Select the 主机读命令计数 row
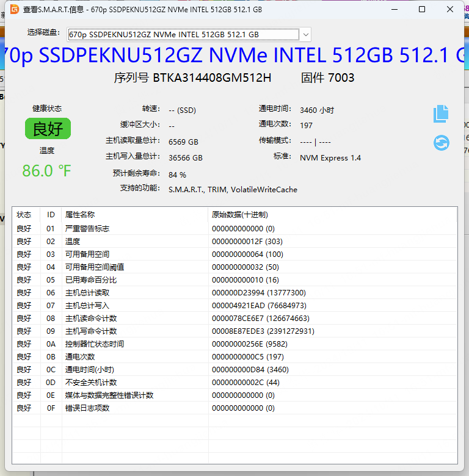This screenshot has width=469, height=476. pyautogui.click(x=234, y=318)
